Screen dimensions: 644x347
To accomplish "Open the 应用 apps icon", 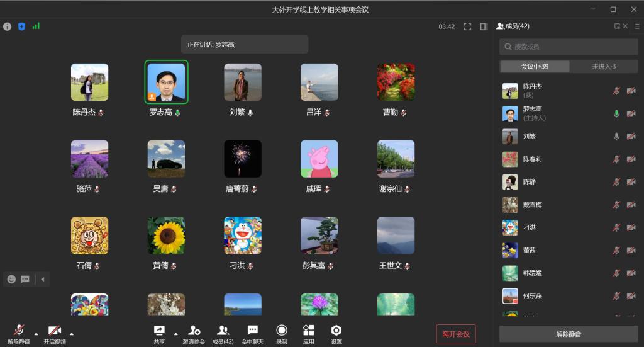I will 308,331.
